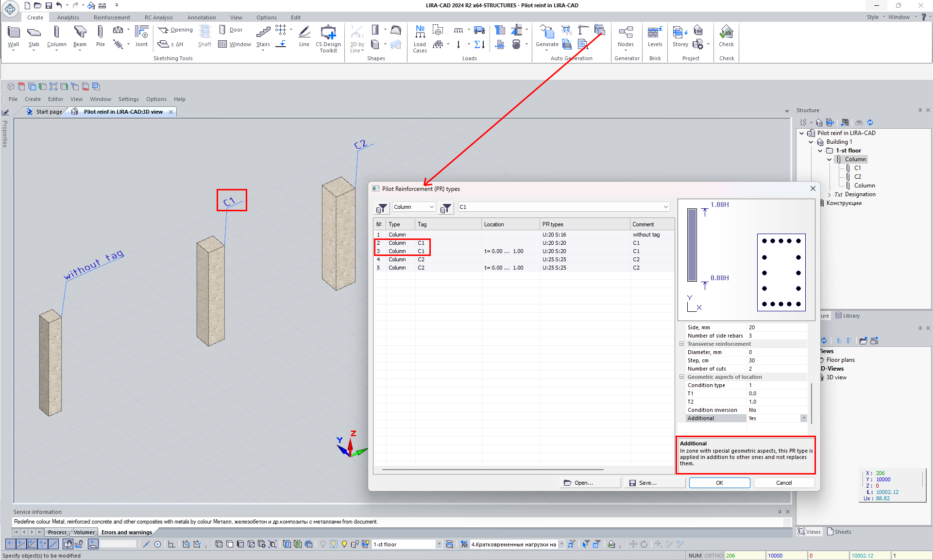
Task: Toggle the ORTHO status bar mode
Action: click(x=713, y=556)
